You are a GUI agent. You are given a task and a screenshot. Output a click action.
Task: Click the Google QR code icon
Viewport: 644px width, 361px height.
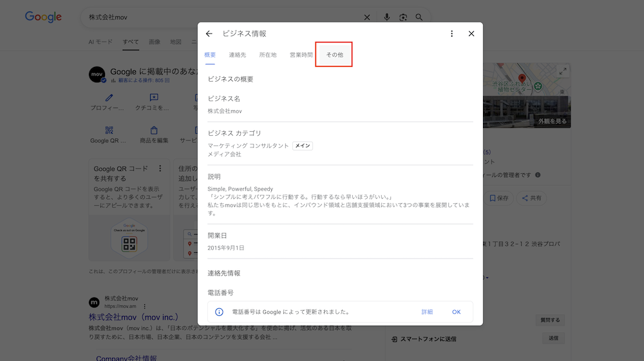[x=109, y=131]
